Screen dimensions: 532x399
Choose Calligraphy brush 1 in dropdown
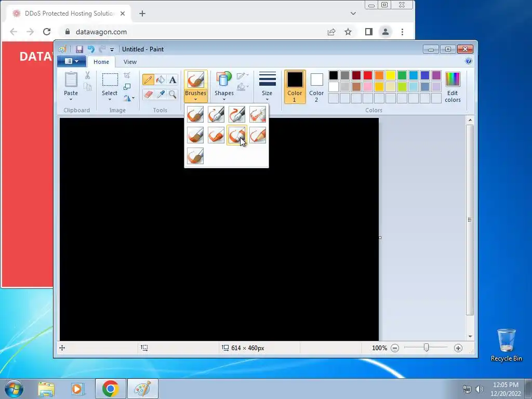(216, 114)
